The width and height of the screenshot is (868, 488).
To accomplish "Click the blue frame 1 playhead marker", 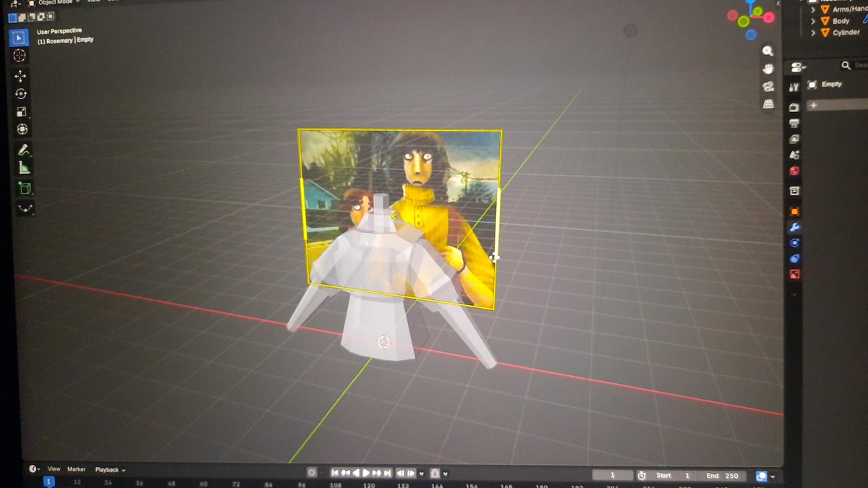I will [48, 481].
